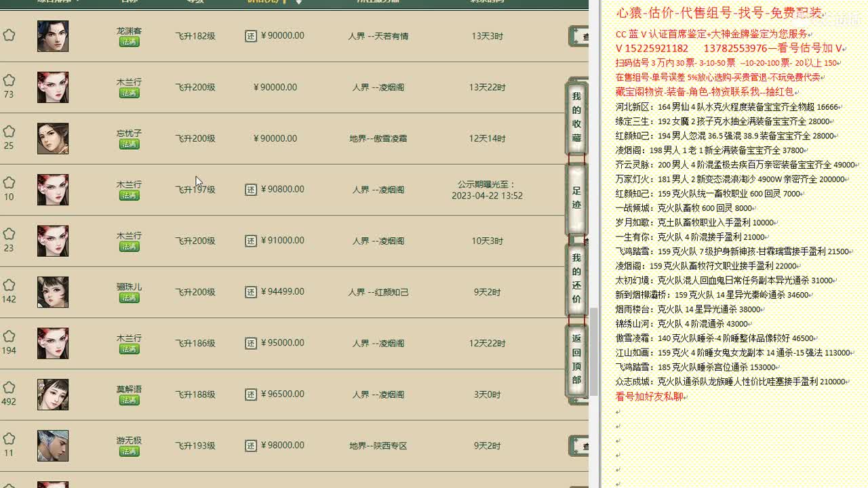
Task: Click price ¥98000.00 cell
Action: point(283,446)
